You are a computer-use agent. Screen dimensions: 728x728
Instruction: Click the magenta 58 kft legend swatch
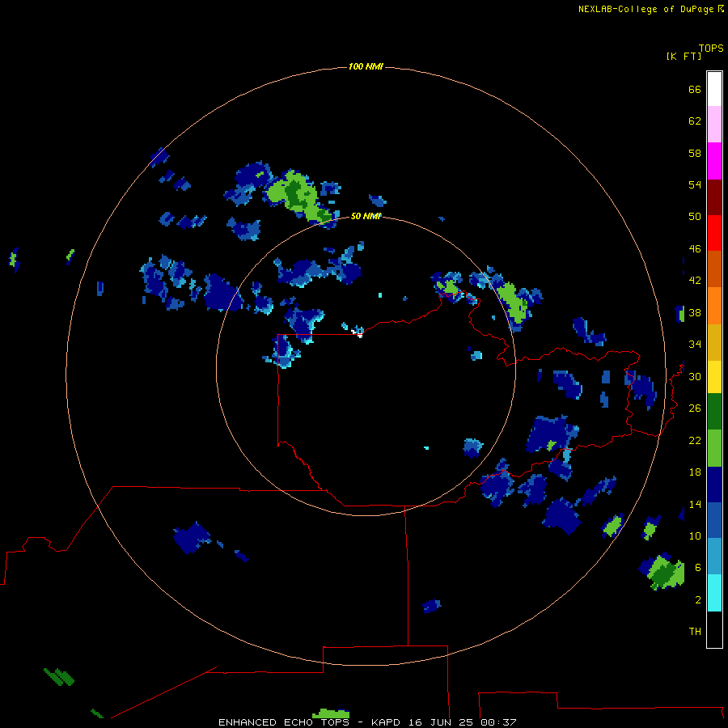[714, 161]
